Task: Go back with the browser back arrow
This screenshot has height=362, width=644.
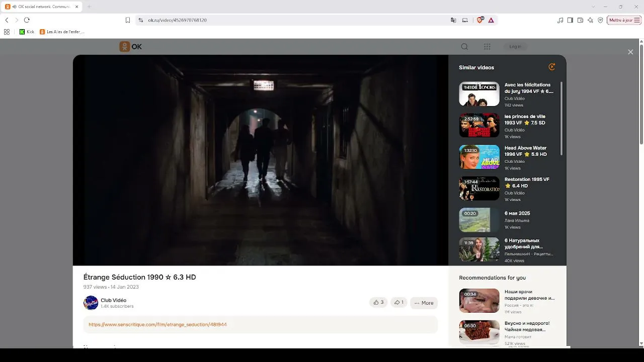Action: click(x=7, y=20)
